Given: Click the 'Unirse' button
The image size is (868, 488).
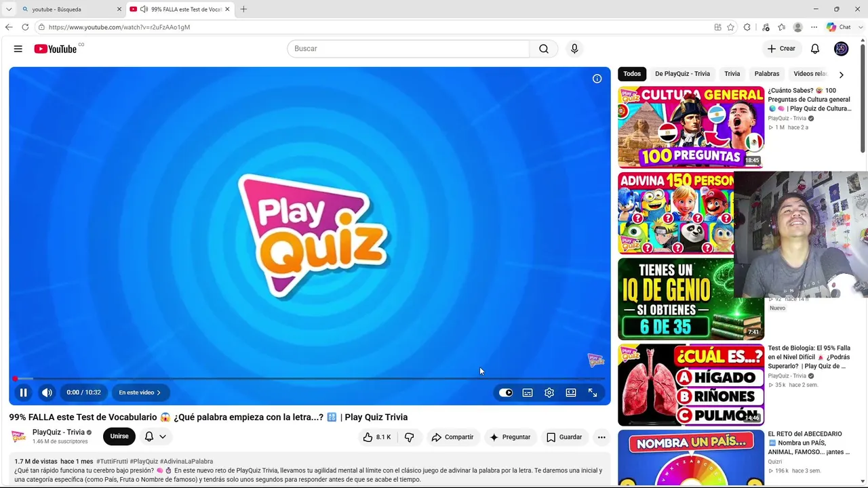Looking at the screenshot, I should 119,436.
